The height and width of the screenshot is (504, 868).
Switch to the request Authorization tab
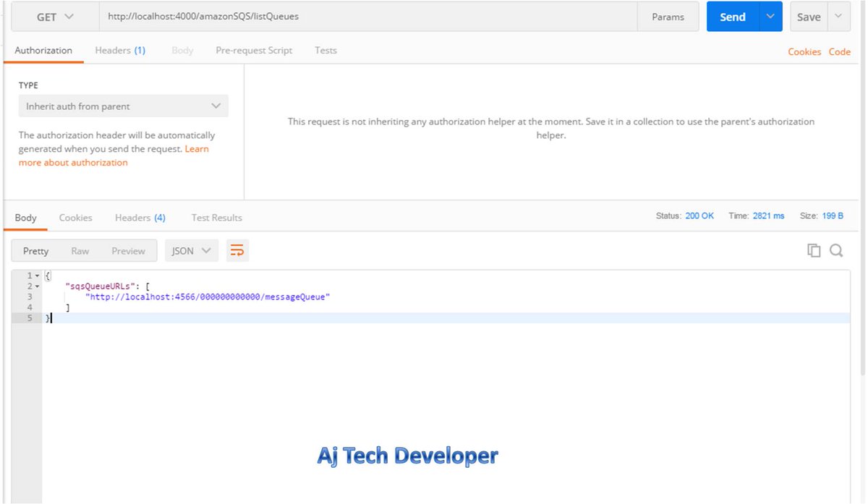coord(43,51)
